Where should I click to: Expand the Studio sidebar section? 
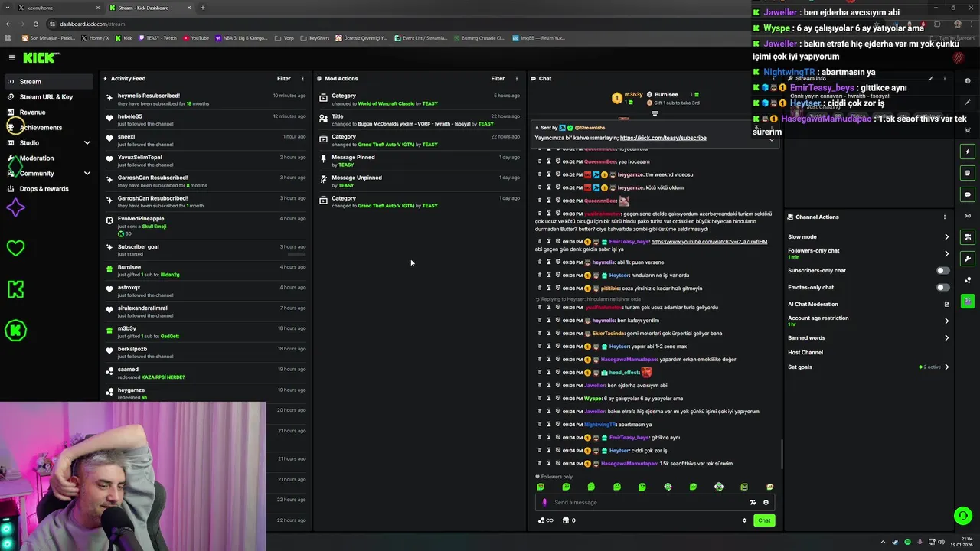(87, 142)
